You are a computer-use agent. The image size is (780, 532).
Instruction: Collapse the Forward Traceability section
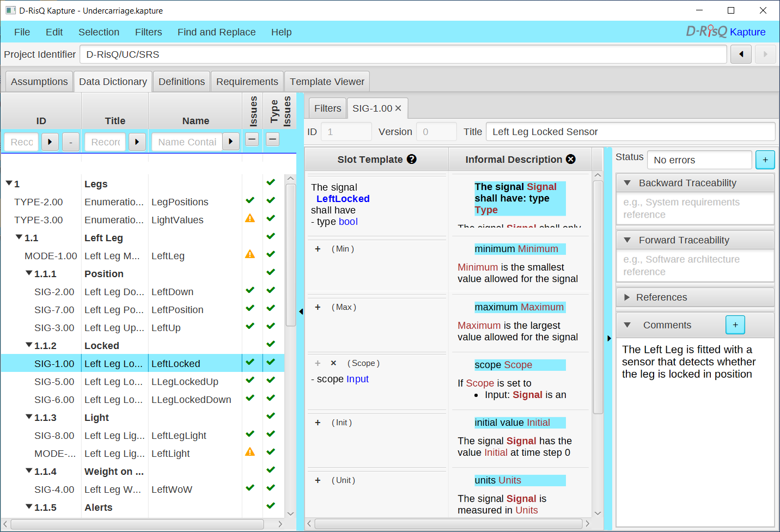[x=627, y=240]
